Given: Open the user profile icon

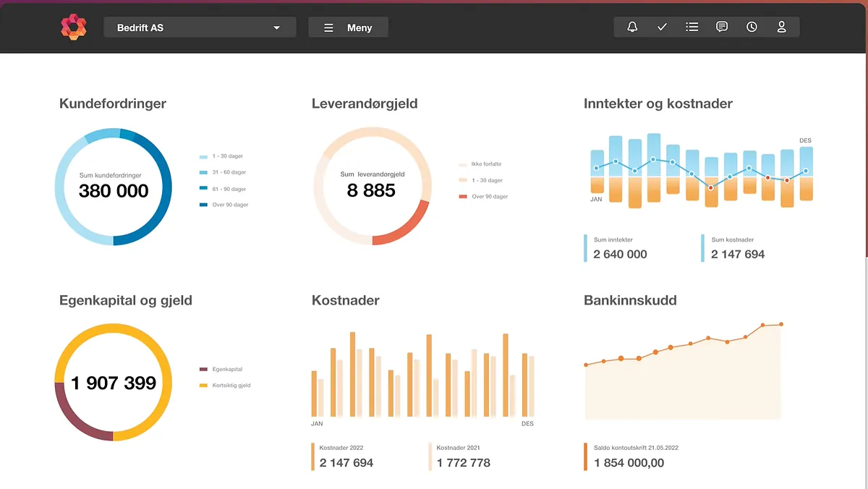Looking at the screenshot, I should (x=781, y=26).
